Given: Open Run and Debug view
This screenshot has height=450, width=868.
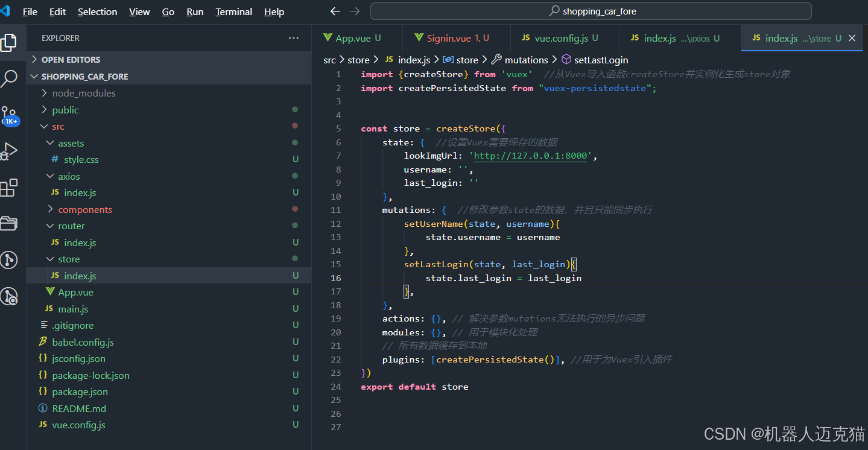Looking at the screenshot, I should (9, 151).
